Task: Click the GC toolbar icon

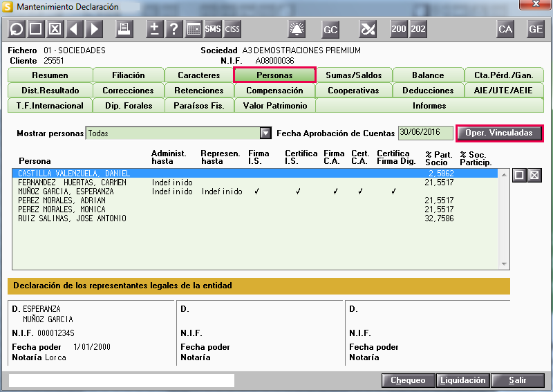Action: point(330,29)
